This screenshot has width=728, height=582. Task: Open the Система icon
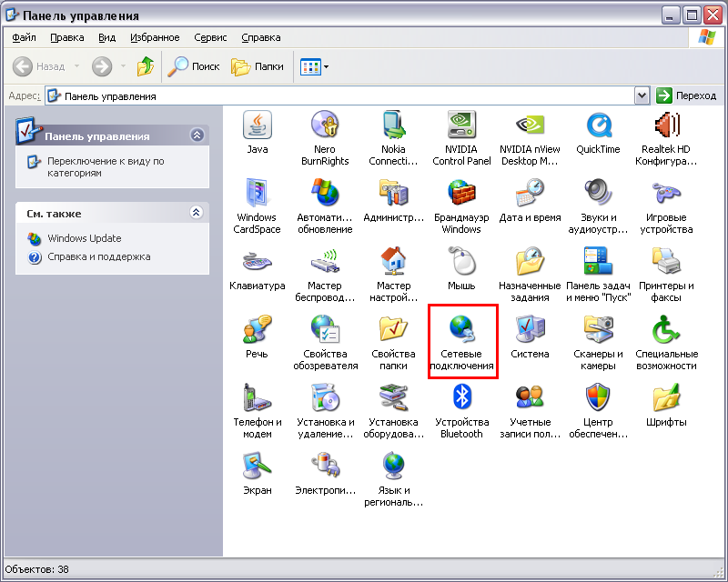click(530, 329)
